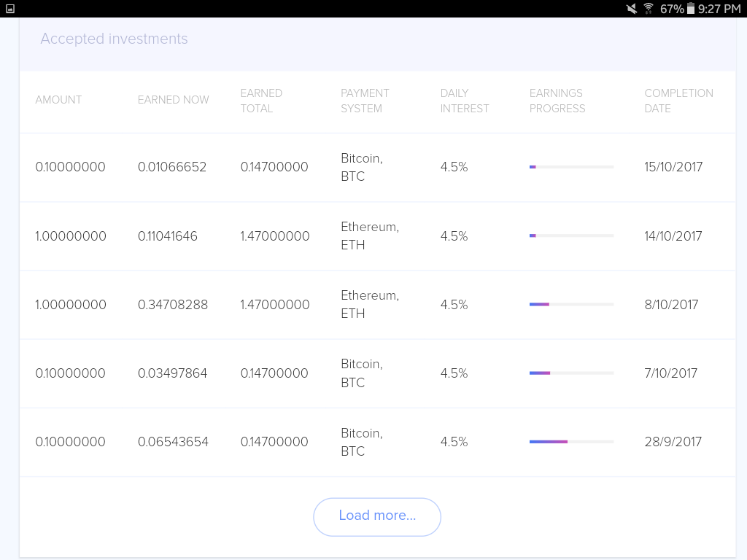Click the Earnings Progress column header
The height and width of the screenshot is (560, 747).
(x=557, y=101)
